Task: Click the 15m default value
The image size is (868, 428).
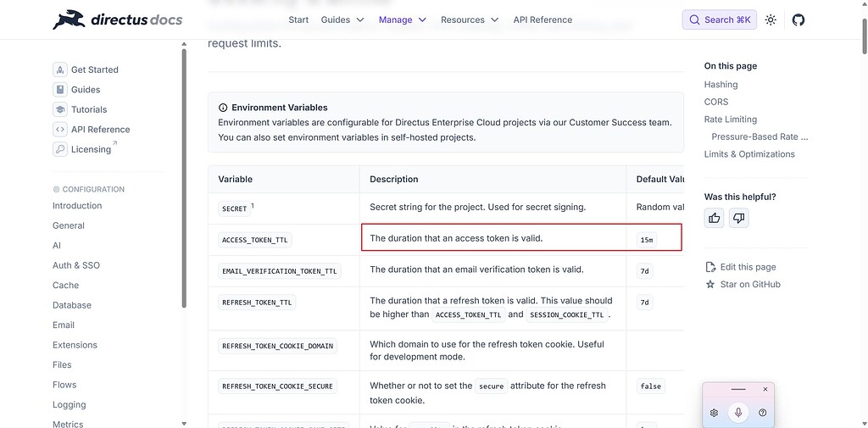Action: click(x=647, y=241)
